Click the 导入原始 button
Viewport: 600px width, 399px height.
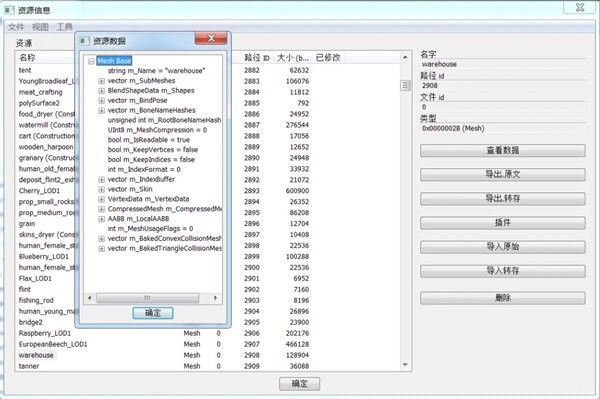502,247
